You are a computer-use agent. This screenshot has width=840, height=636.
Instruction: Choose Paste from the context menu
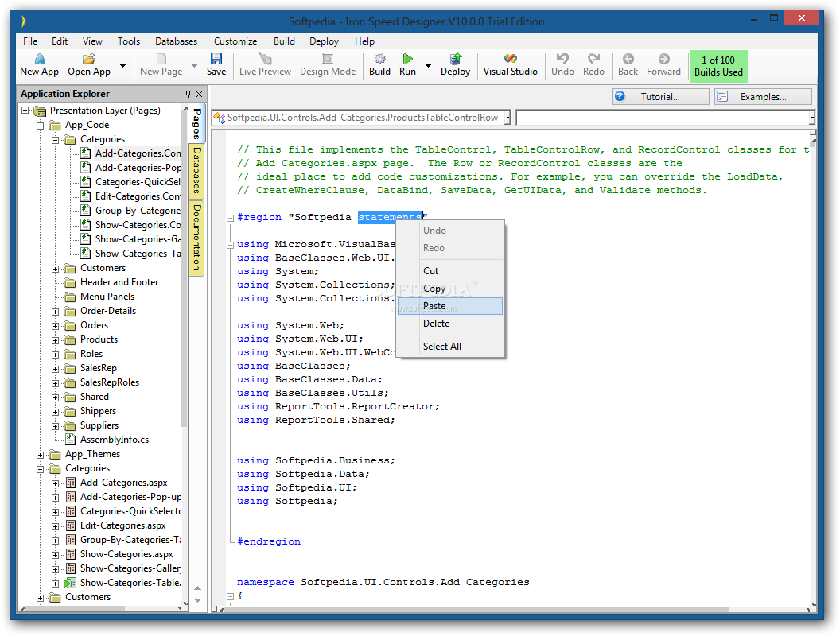point(450,306)
